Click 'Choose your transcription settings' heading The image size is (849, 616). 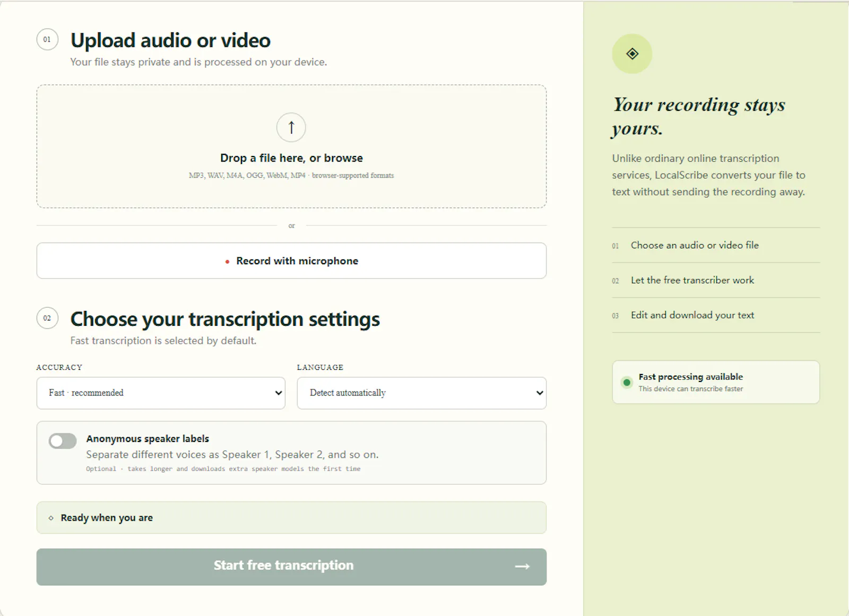[x=225, y=319]
